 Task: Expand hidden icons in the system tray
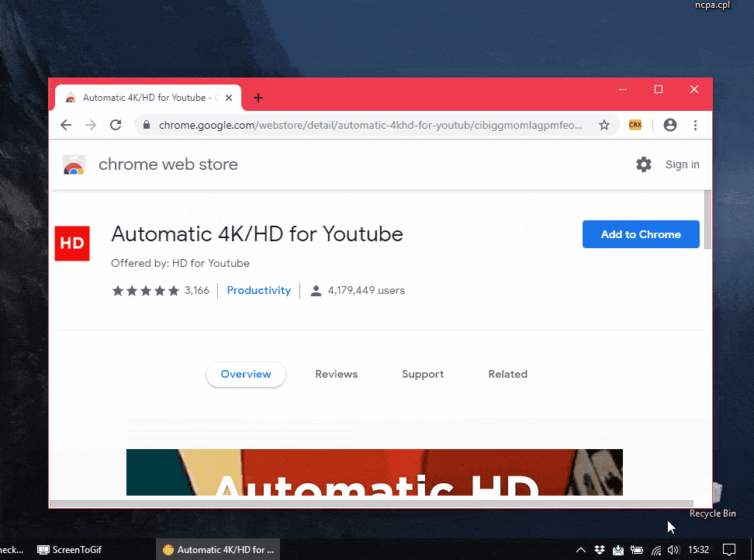click(x=580, y=549)
